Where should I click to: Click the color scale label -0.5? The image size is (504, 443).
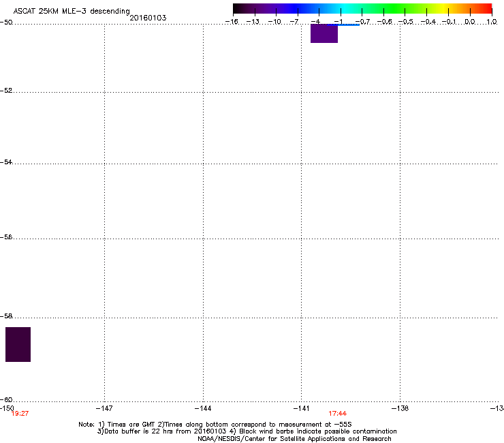pos(406,22)
